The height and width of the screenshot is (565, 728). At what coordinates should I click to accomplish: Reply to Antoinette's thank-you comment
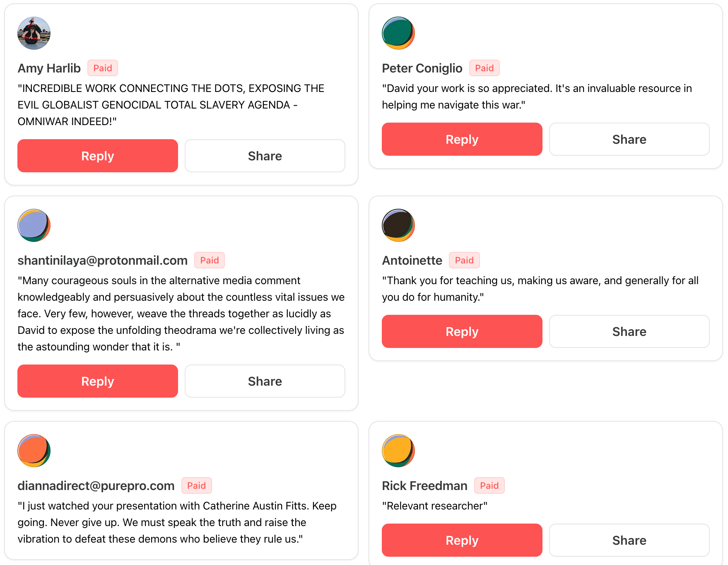(x=462, y=331)
